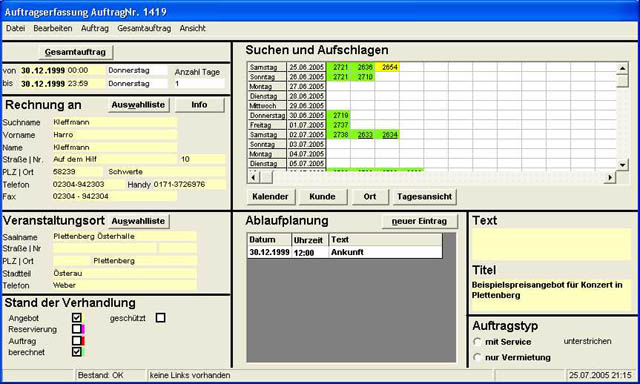Toggle the berechnet checkbox
The image size is (640, 384).
click(x=77, y=352)
